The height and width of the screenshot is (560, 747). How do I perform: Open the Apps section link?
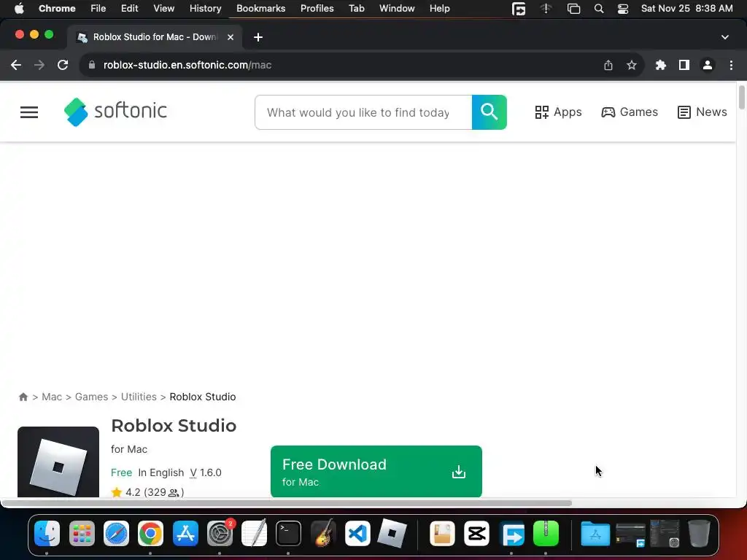(x=558, y=112)
